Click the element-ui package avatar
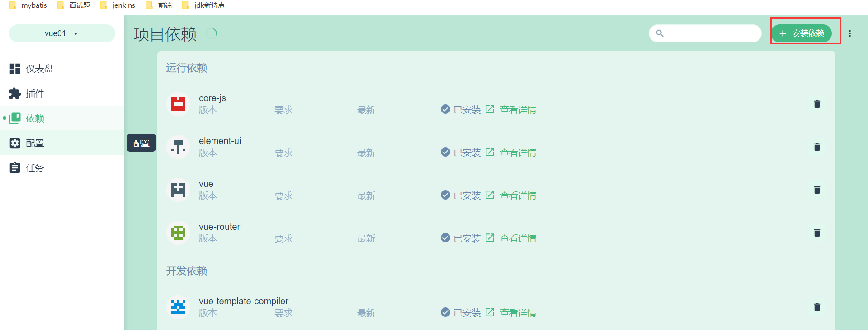868x330 pixels. 178,147
